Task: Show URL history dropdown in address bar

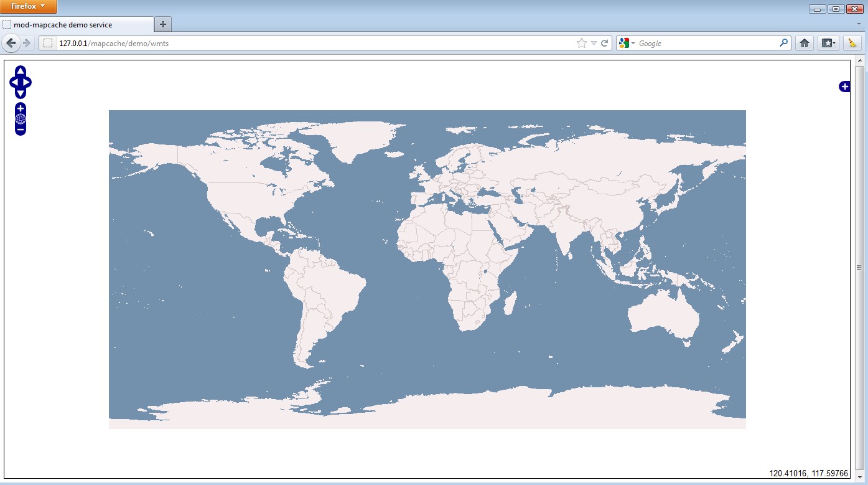Action: coord(594,43)
